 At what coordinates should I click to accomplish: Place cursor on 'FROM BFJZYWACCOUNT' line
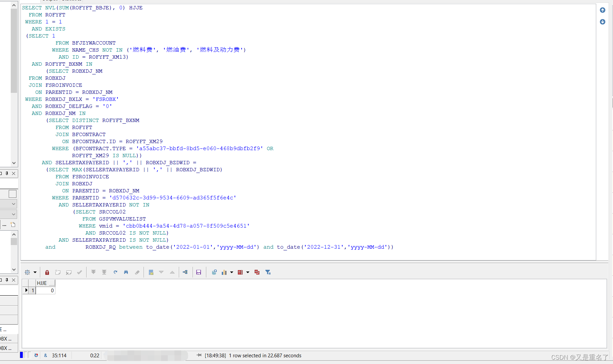(x=86, y=43)
